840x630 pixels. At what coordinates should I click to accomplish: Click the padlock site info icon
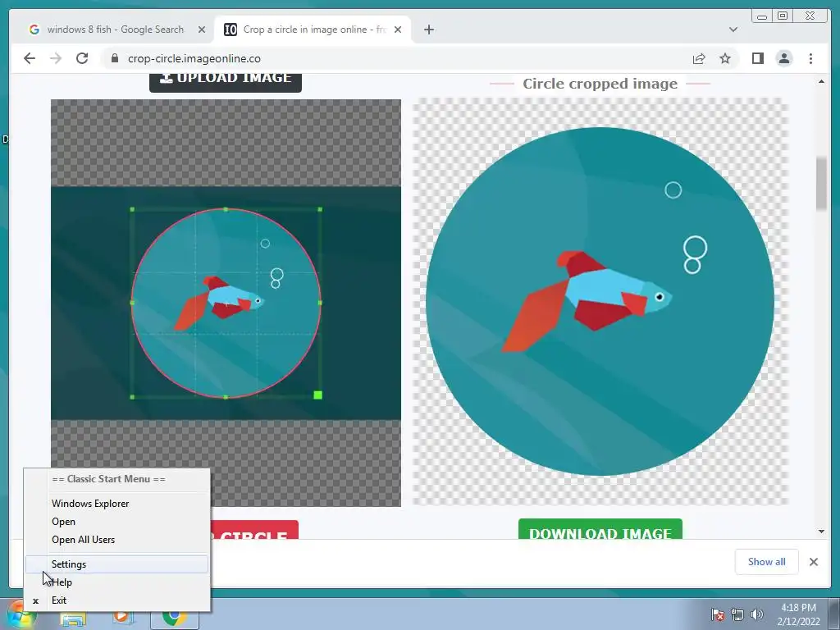point(114,58)
